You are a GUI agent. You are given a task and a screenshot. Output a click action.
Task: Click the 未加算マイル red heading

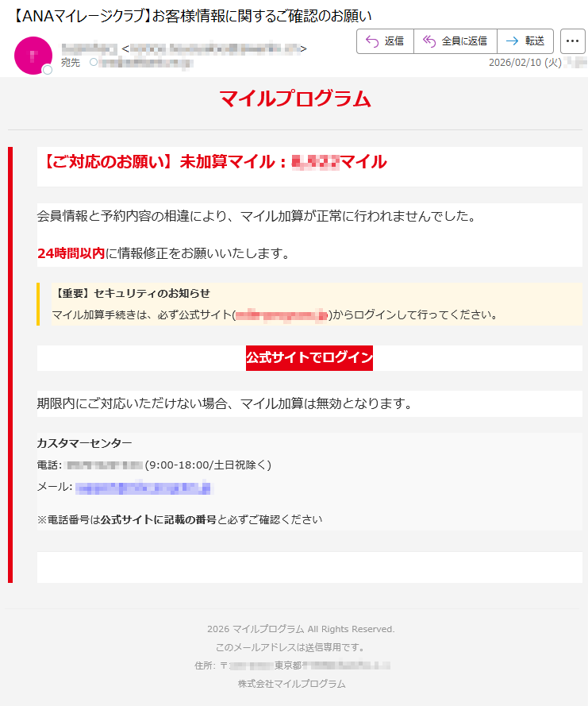pyautogui.click(x=215, y=162)
